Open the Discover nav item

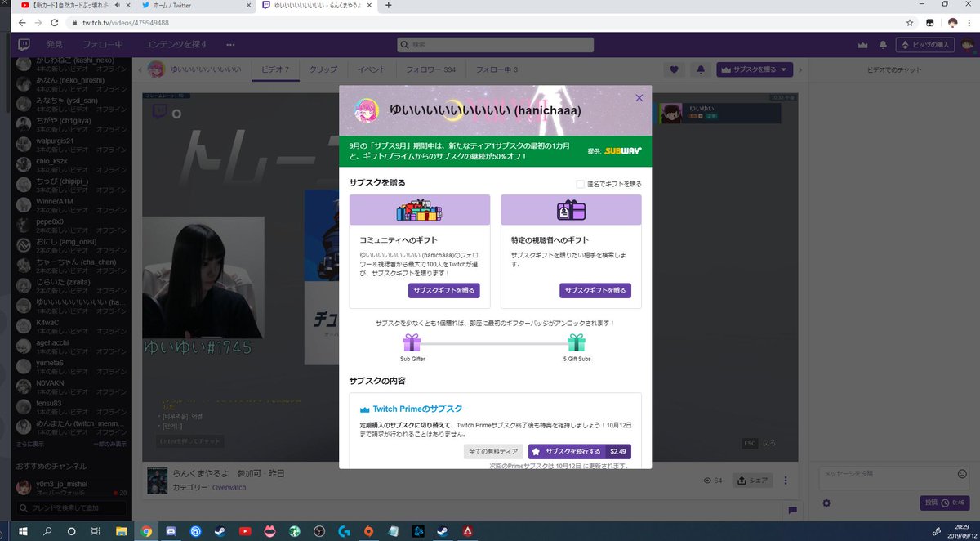click(x=55, y=44)
